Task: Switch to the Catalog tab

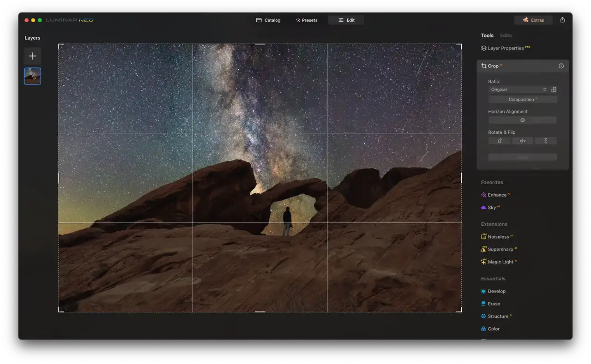Action: coord(268,20)
